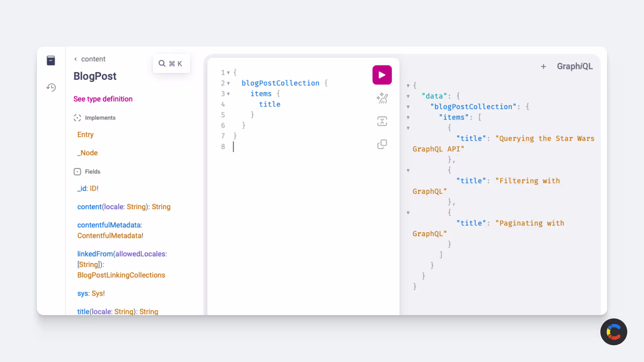The height and width of the screenshot is (362, 644).
Task: Open the search box with the ⌘ K shortcut
Action: click(x=171, y=64)
